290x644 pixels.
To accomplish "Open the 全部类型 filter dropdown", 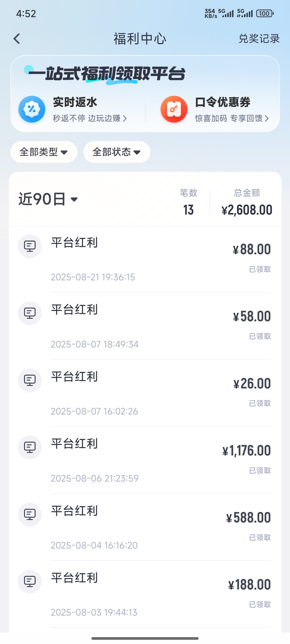I will pyautogui.click(x=44, y=152).
